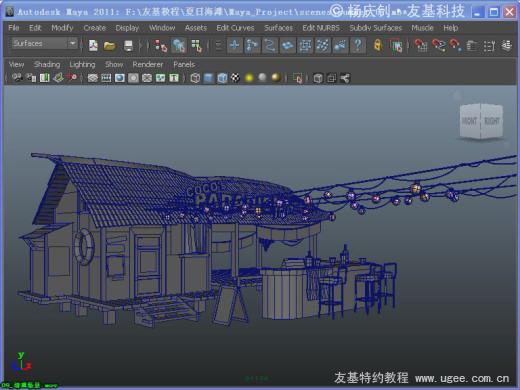Image resolution: width=520 pixels, height=390 pixels.
Task: Select by hierarchy mode icon
Action: pos(161,46)
